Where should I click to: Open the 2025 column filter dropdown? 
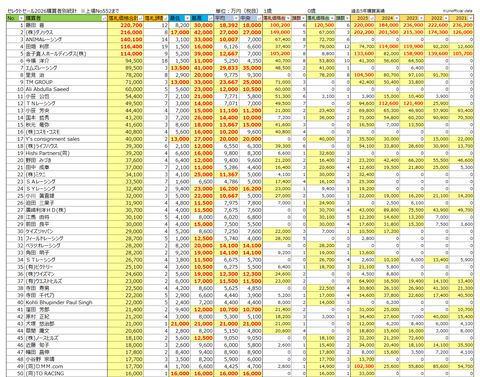[x=372, y=18]
